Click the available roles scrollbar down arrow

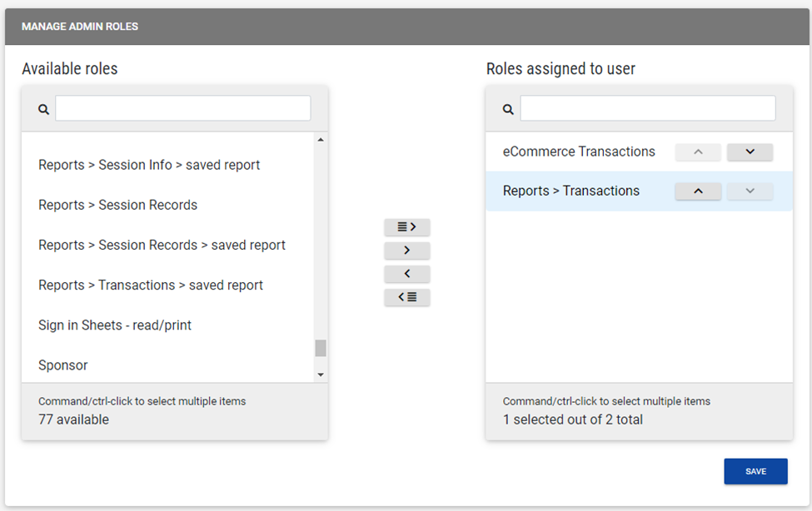(x=321, y=375)
